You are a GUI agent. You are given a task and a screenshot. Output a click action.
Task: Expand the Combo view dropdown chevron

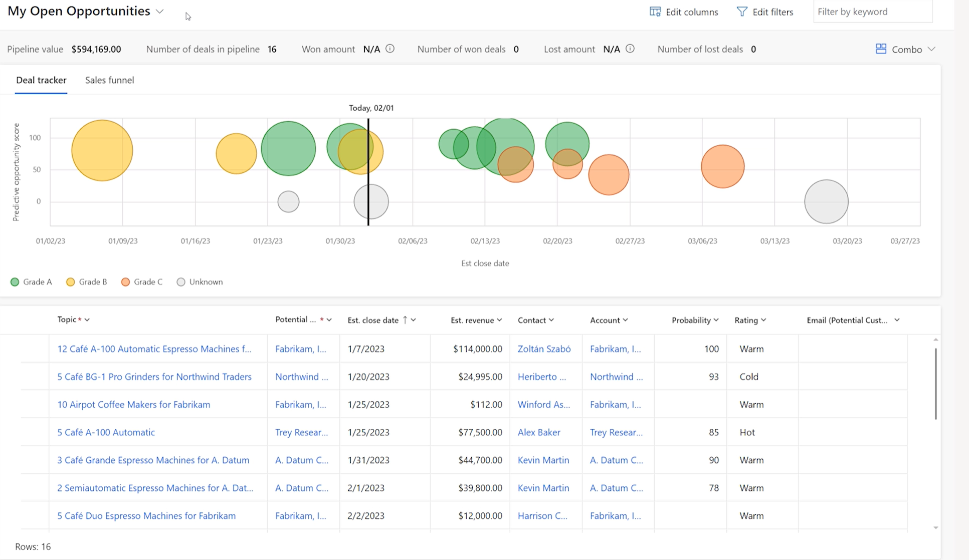(931, 49)
